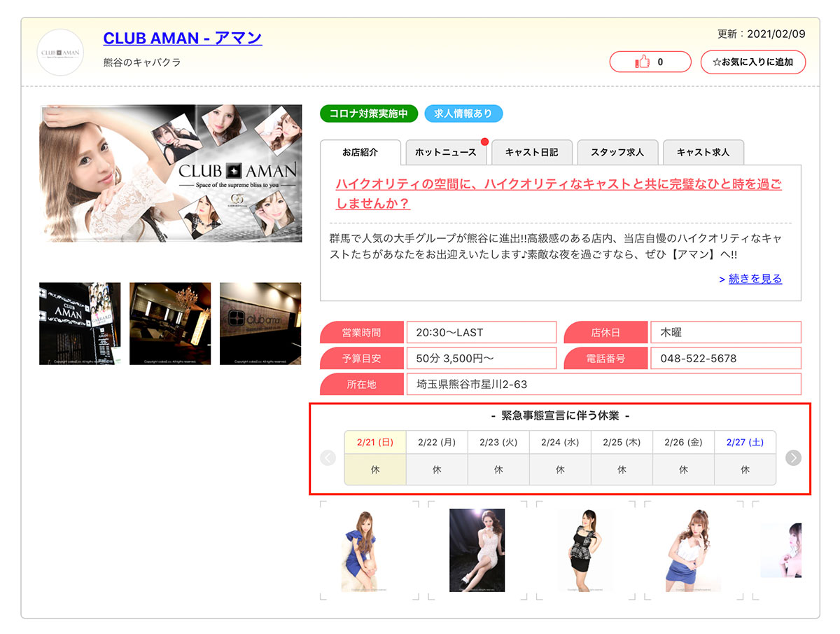Click the CLUB AMAN round logo icon
Viewport: 840px width, 634px height.
(x=60, y=53)
